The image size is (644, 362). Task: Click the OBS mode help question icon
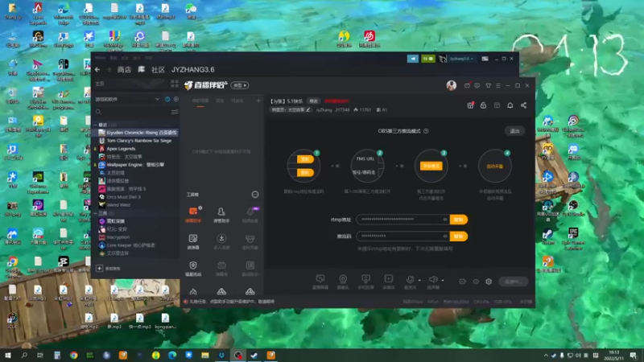426,131
